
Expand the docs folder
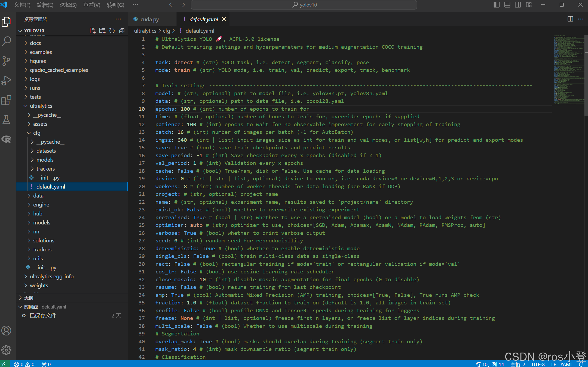pyautogui.click(x=72, y=43)
